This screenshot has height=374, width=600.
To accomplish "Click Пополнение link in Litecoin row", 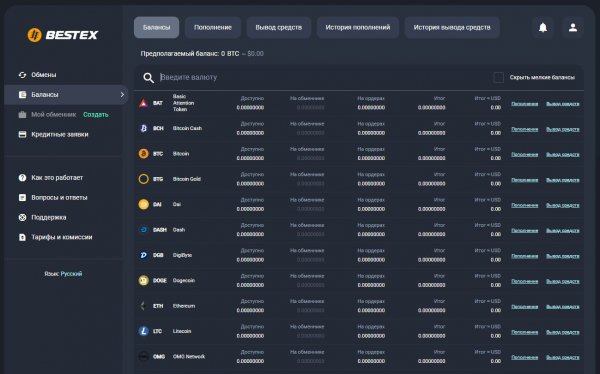I will pos(525,332).
